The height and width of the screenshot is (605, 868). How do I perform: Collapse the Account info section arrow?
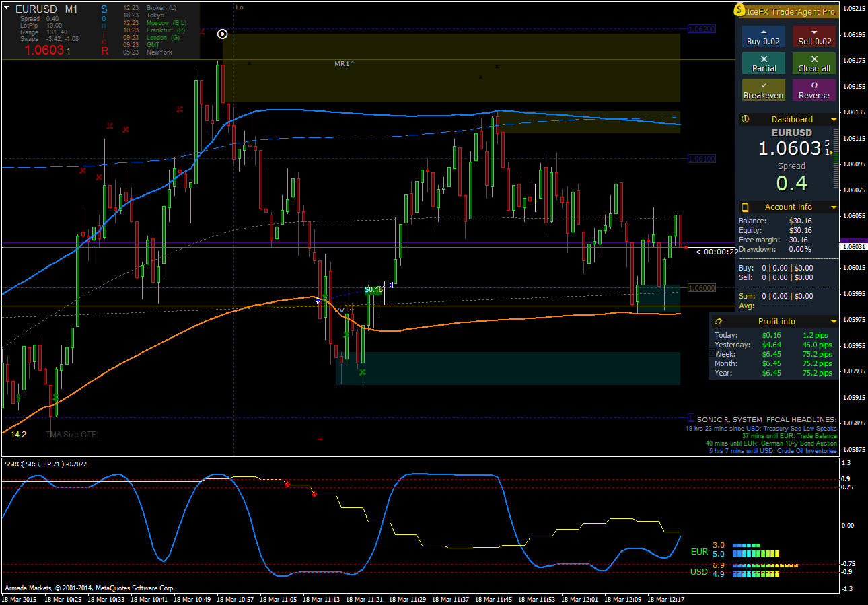[x=834, y=207]
